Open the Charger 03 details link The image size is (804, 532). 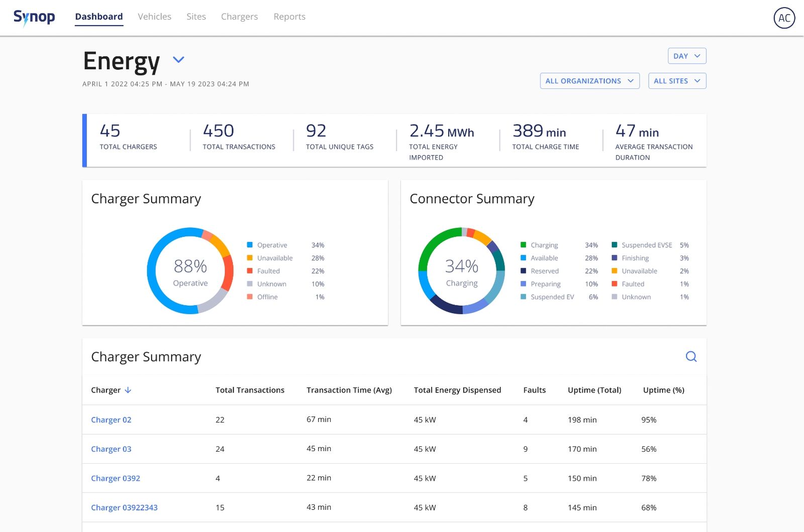pos(111,449)
